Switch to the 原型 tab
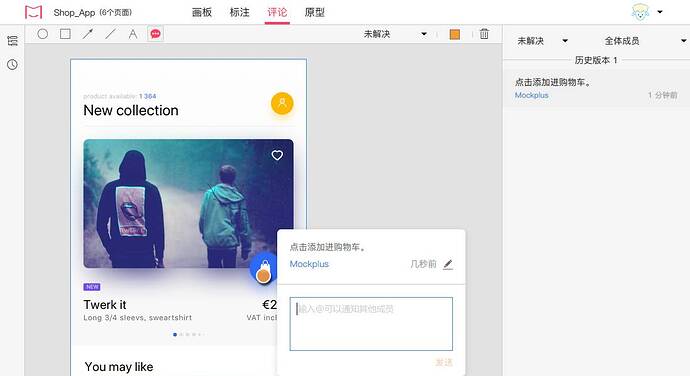Screen dimensions: 690x376 pos(315,12)
